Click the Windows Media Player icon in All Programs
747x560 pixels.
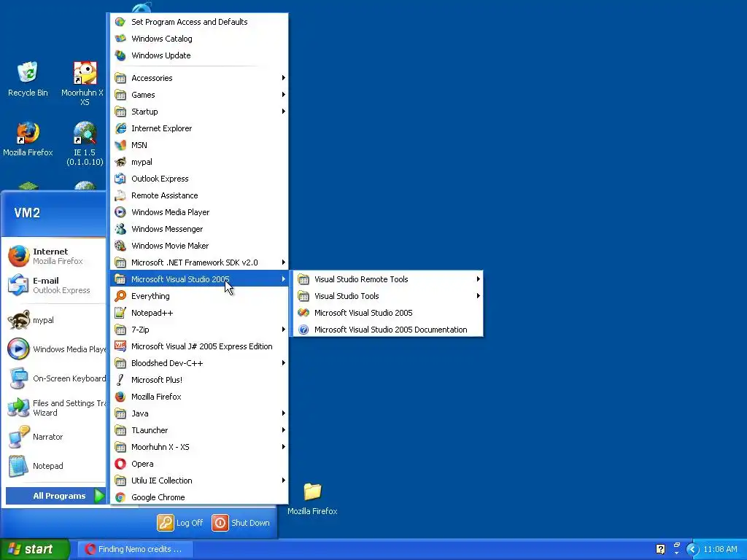(x=120, y=212)
